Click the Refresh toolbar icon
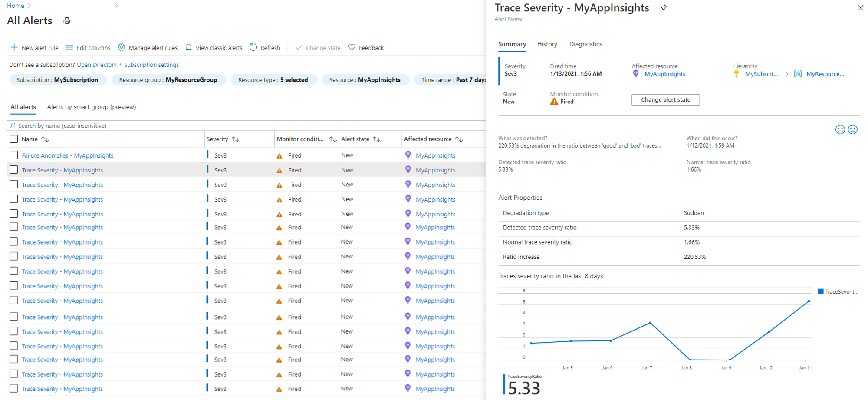868x400 pixels. coord(253,47)
